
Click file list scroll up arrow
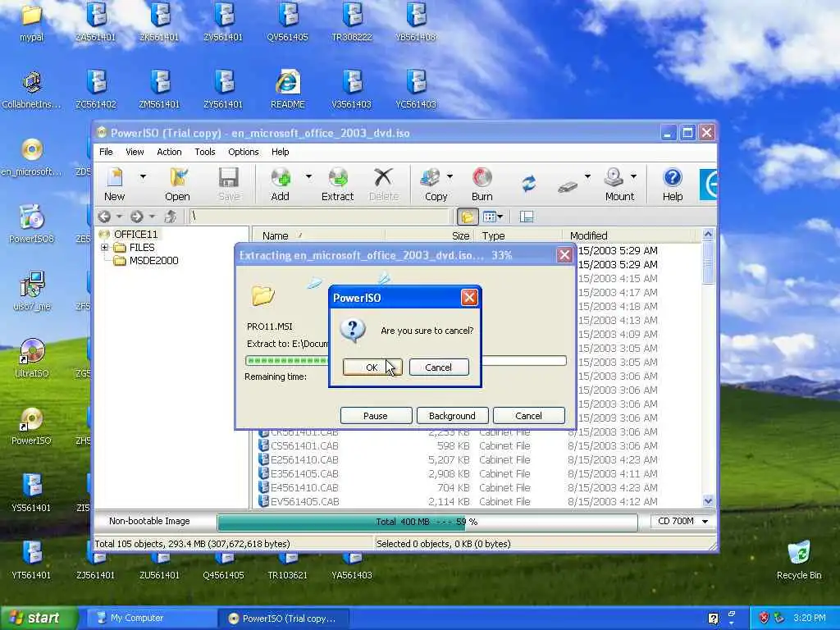coord(708,234)
